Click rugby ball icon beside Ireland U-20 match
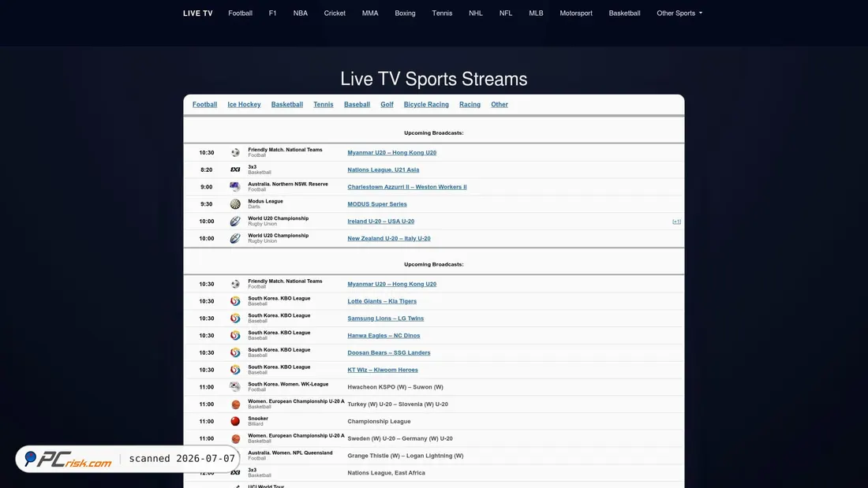The width and height of the screenshot is (868, 488). pyautogui.click(x=235, y=222)
